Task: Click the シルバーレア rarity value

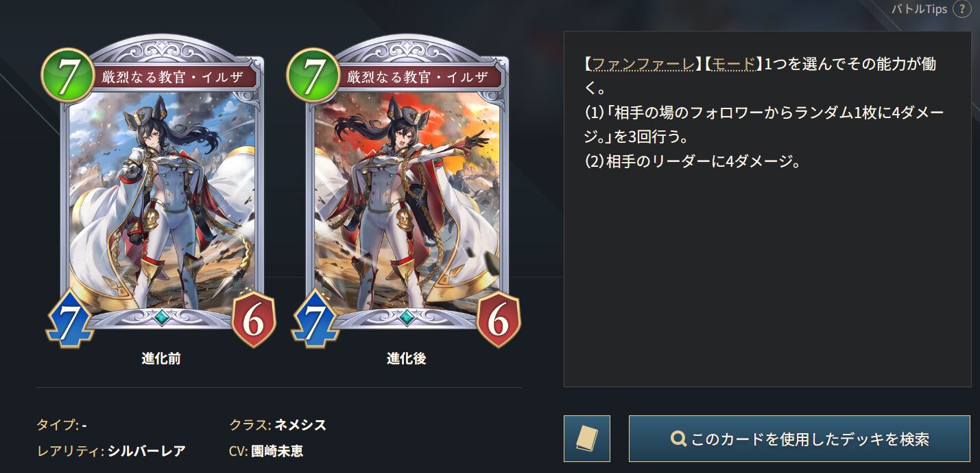Action: 146,451
